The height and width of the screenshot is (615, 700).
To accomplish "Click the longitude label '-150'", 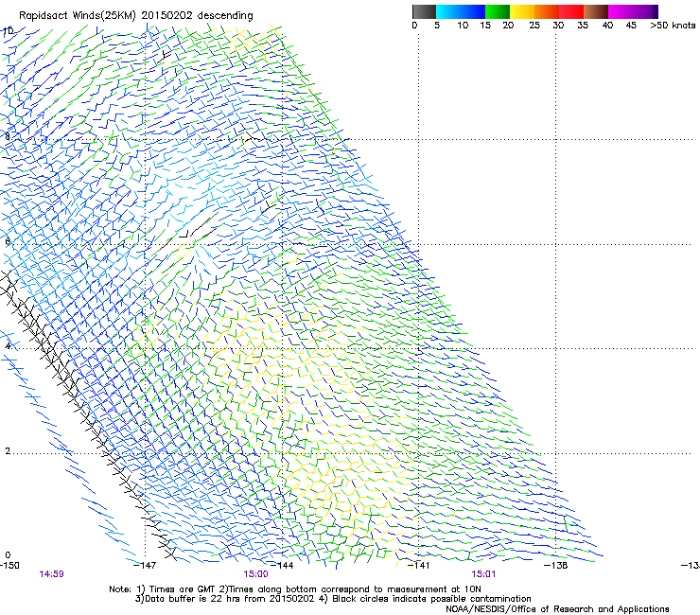I will (x=9, y=566).
